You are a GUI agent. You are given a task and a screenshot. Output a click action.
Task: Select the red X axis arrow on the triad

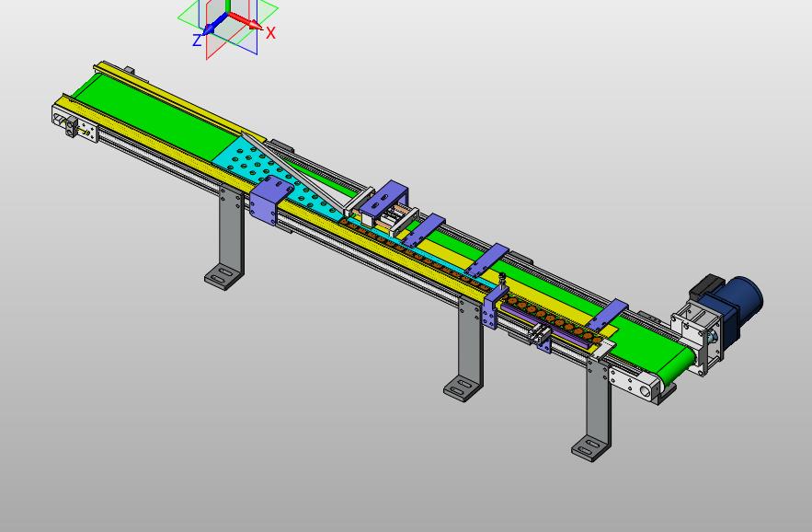point(246,21)
